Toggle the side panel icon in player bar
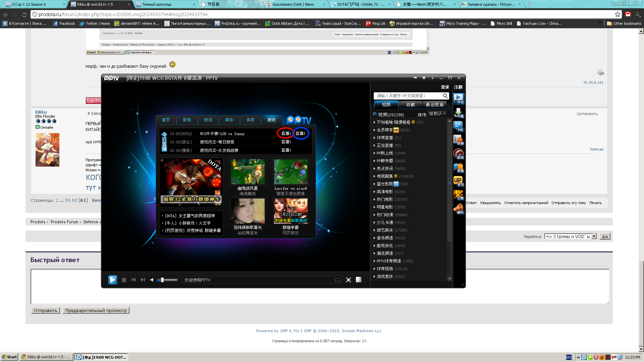Image resolution: width=644 pixels, height=362 pixels. click(x=359, y=280)
